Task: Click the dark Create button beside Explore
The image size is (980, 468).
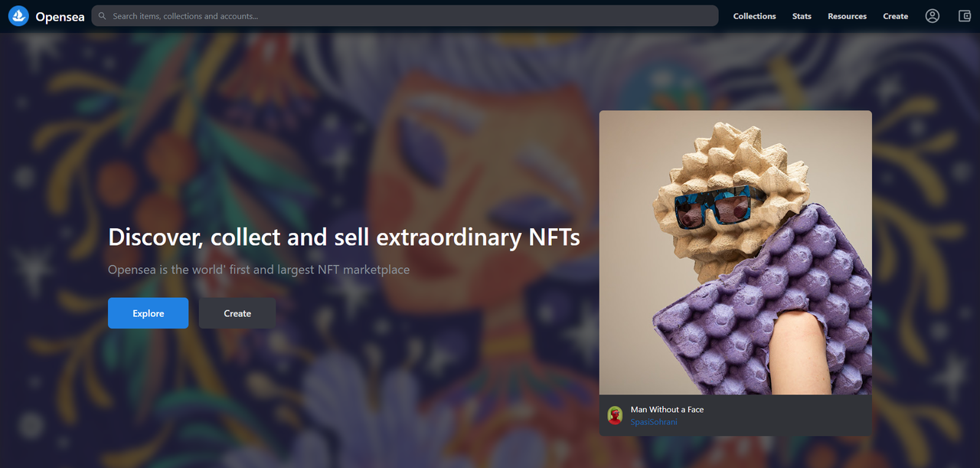Action: [237, 313]
